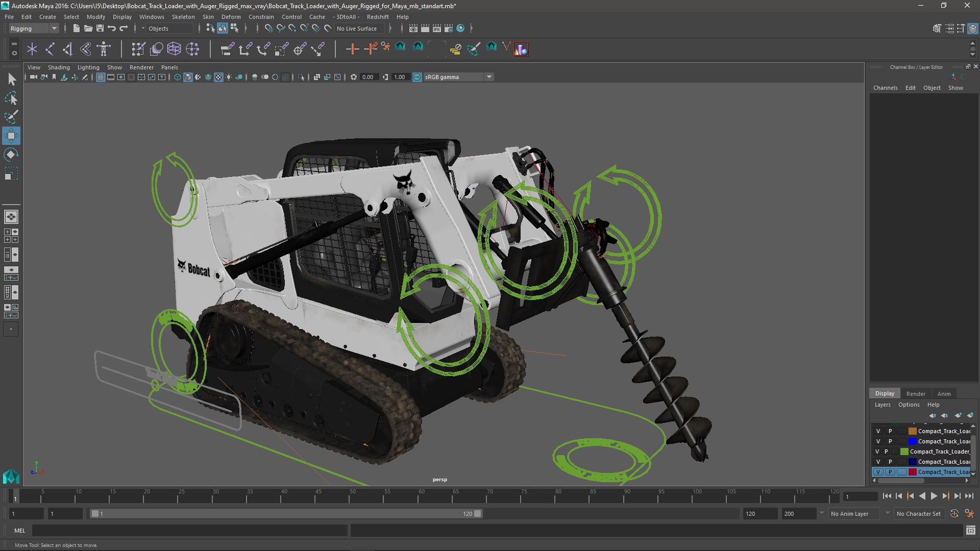Click the Play forwards button

coord(934,496)
